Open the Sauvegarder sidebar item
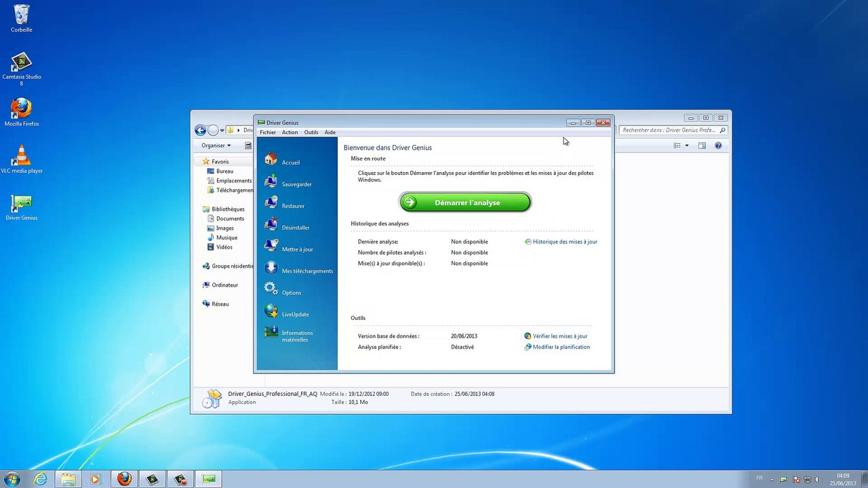This screenshot has height=488, width=868. (288, 184)
